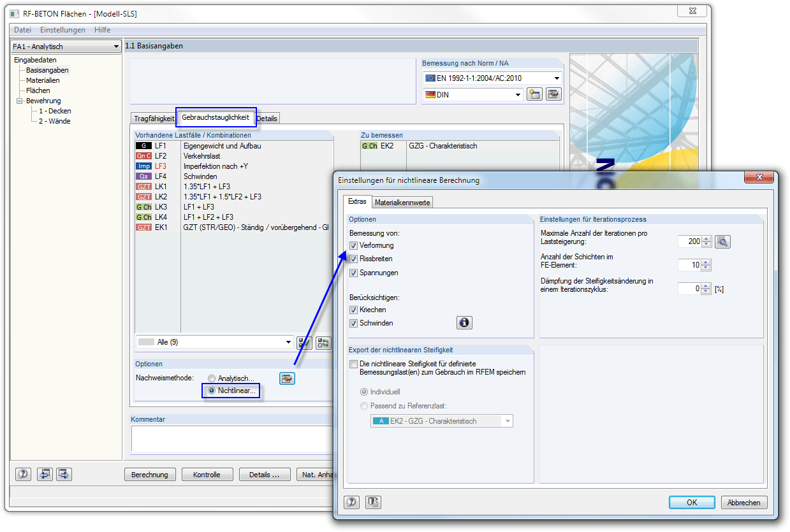Adjust maximum iterations stepper at 200

click(706, 241)
